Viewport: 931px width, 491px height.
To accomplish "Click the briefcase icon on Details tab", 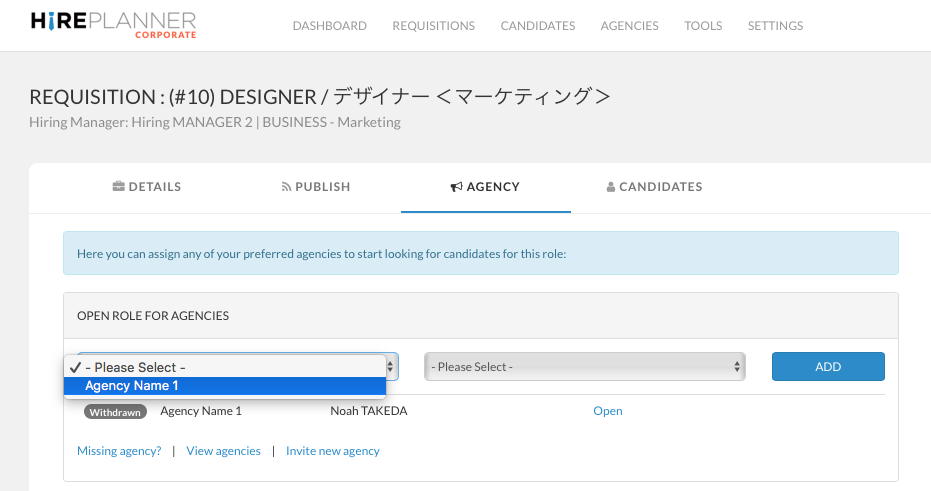I will 118,187.
